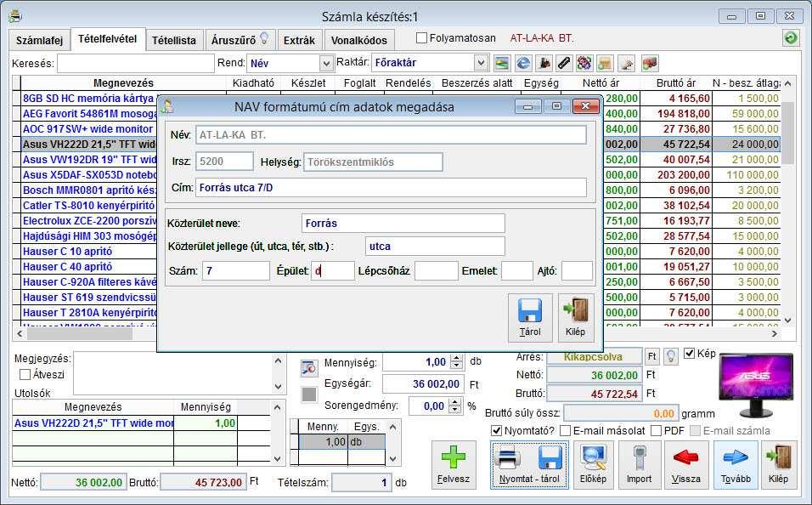The image size is (812, 505).
Task: Click the paperclip attachment icon
Action: coord(564,63)
